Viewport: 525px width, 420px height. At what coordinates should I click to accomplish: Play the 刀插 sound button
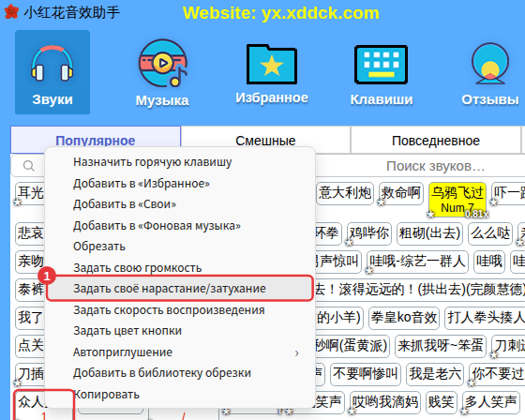(30, 374)
